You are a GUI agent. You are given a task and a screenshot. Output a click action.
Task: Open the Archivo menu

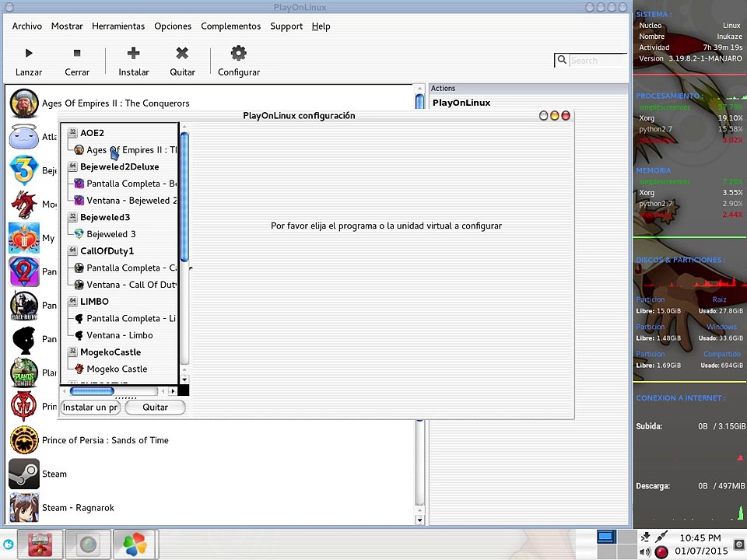[x=27, y=26]
